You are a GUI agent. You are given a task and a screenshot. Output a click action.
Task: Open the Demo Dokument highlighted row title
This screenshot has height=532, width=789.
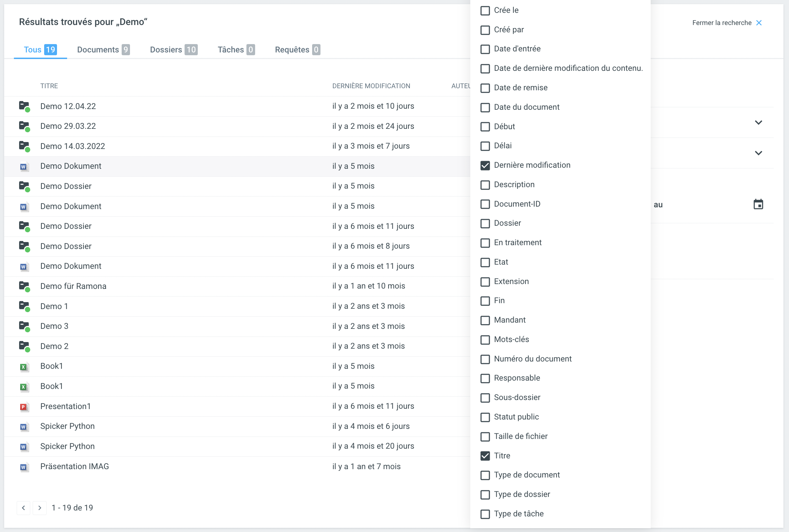tap(71, 166)
